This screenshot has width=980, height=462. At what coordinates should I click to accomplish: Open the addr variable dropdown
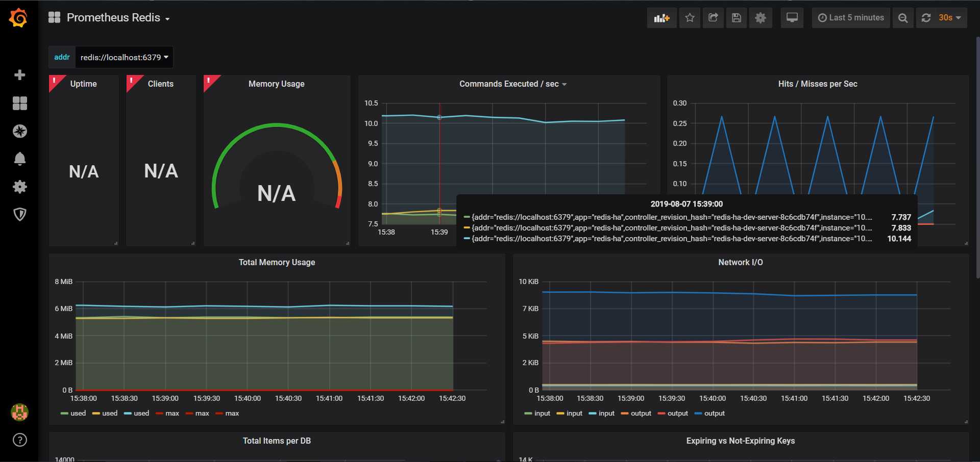(124, 57)
